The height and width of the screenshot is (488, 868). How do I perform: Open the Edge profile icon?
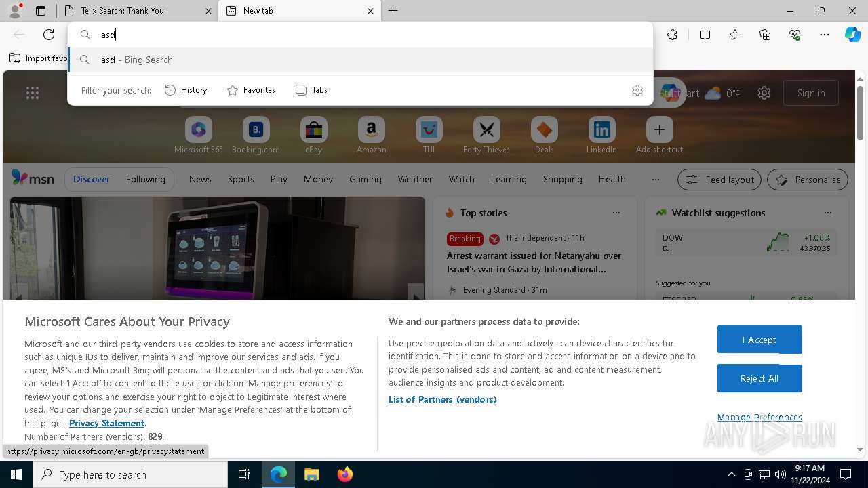[15, 10]
